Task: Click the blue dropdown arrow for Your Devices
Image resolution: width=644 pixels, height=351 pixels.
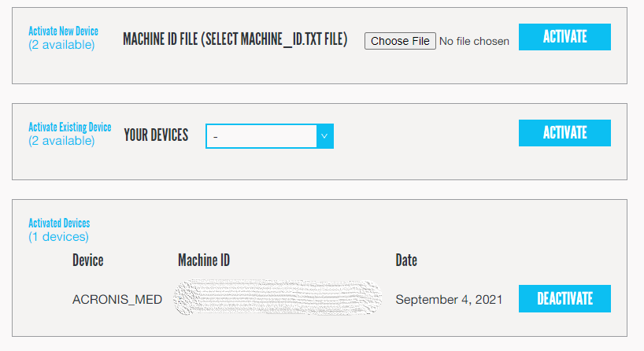Action: click(324, 136)
